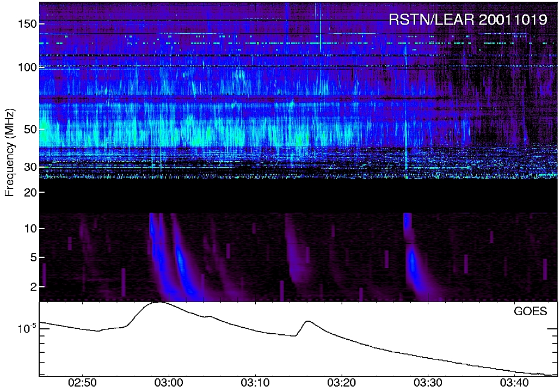560x392 pixels.
Task: Click the RSTN/LEAR 20011019 title text
Action: (468, 19)
